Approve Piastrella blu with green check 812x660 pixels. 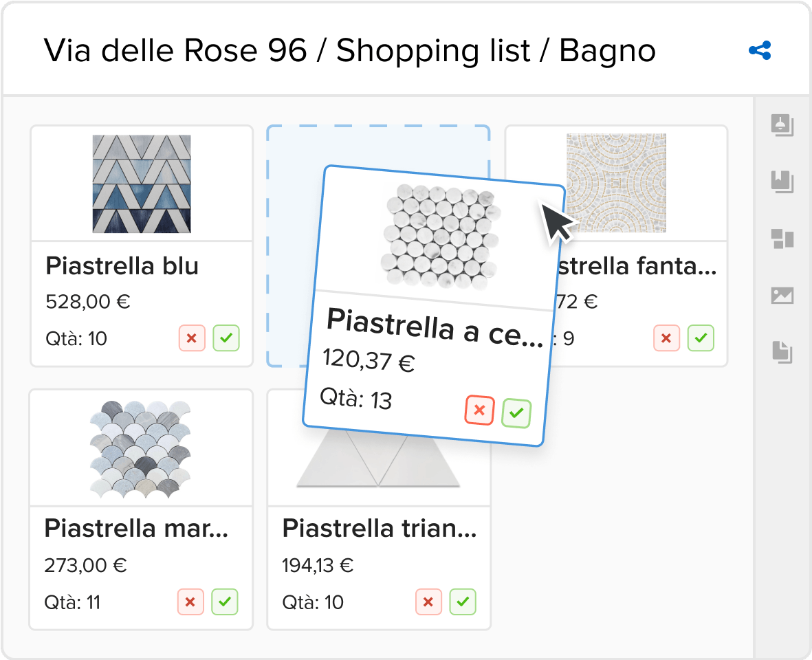(226, 338)
